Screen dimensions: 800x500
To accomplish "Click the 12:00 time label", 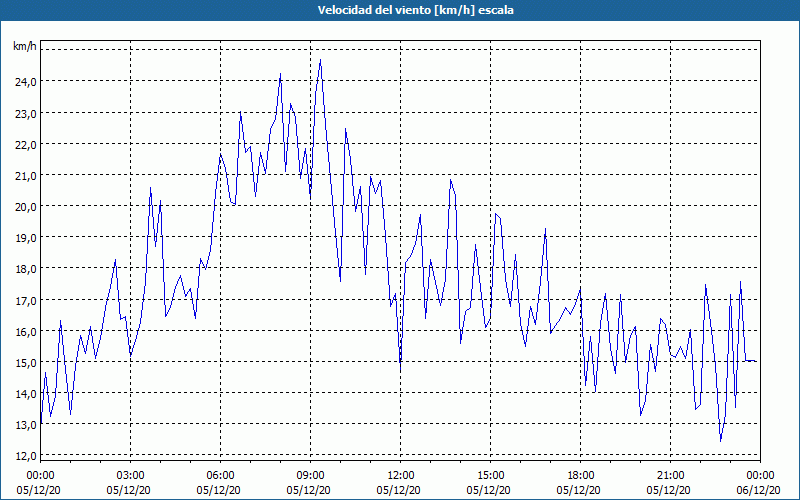I will pos(401,476).
